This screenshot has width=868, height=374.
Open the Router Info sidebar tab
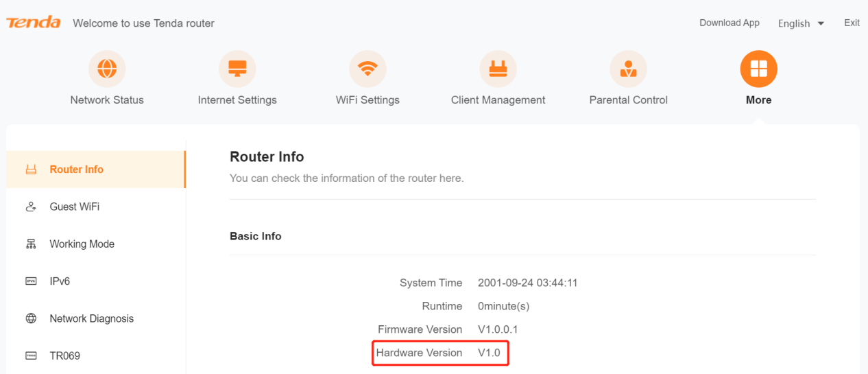click(76, 170)
